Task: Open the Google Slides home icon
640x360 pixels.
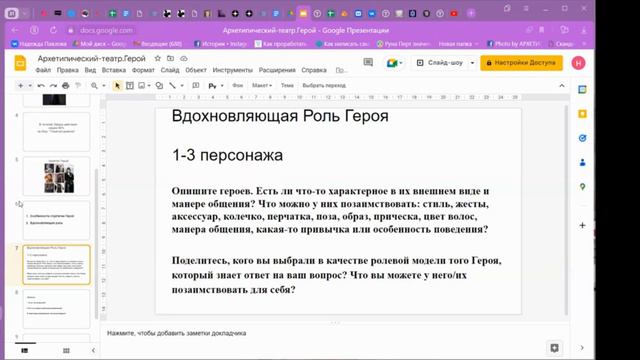Action: coord(20,63)
